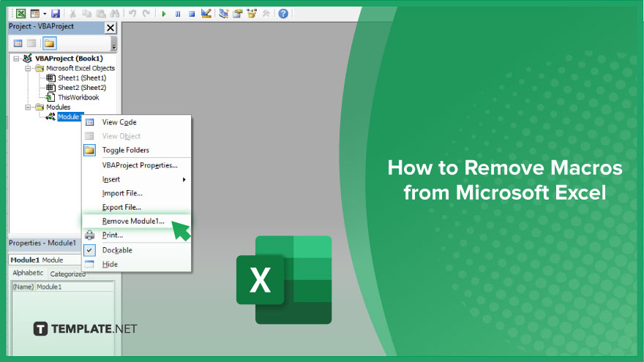Click the (Name) property label

coord(23,287)
